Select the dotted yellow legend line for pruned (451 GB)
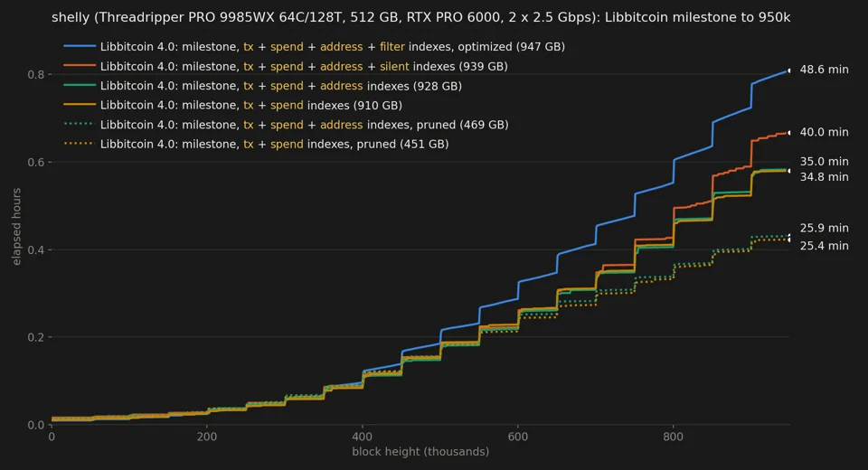 80,144
